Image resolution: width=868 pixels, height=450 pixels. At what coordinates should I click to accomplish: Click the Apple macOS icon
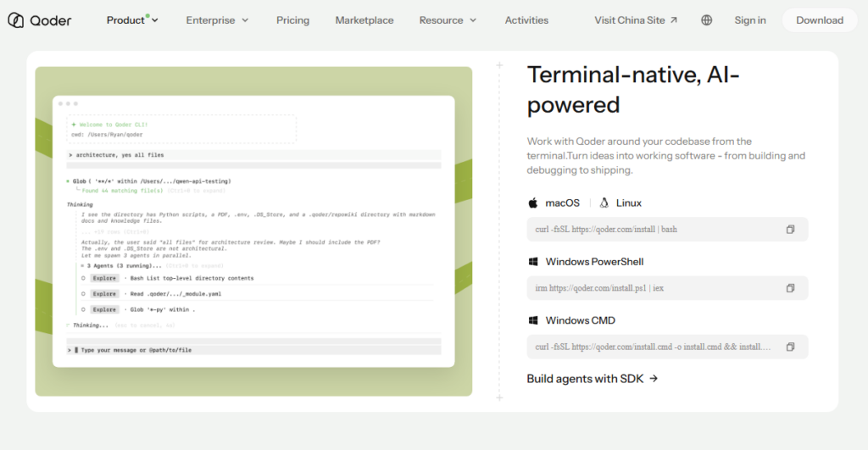pyautogui.click(x=532, y=203)
